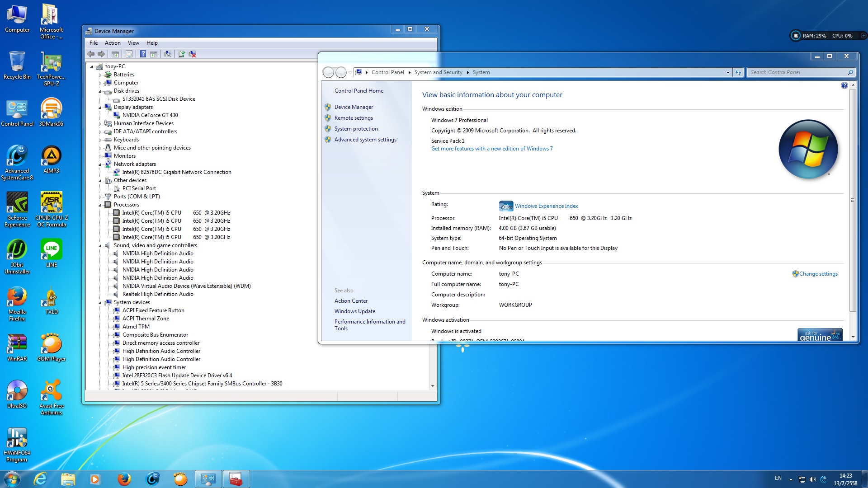Image resolution: width=868 pixels, height=488 pixels.
Task: Click the Back arrow in Device Manager toolbar
Action: tap(91, 54)
